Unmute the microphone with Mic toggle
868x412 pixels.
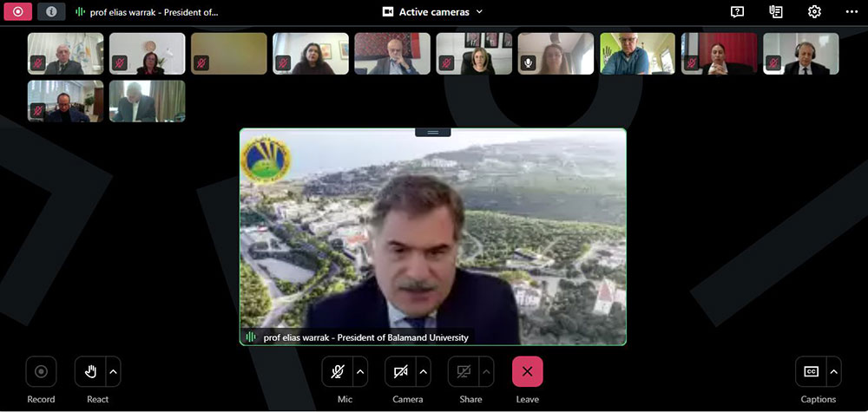pyautogui.click(x=338, y=372)
